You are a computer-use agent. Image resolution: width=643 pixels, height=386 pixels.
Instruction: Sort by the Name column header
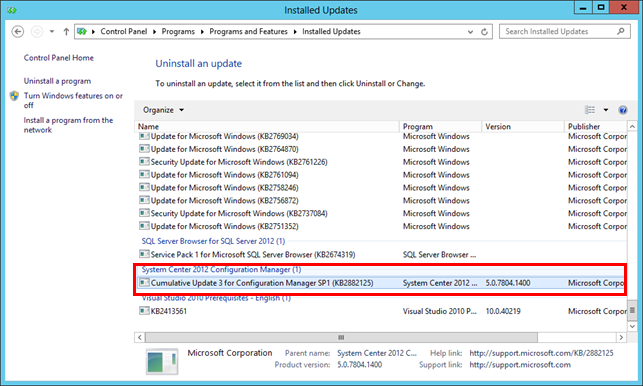point(267,126)
